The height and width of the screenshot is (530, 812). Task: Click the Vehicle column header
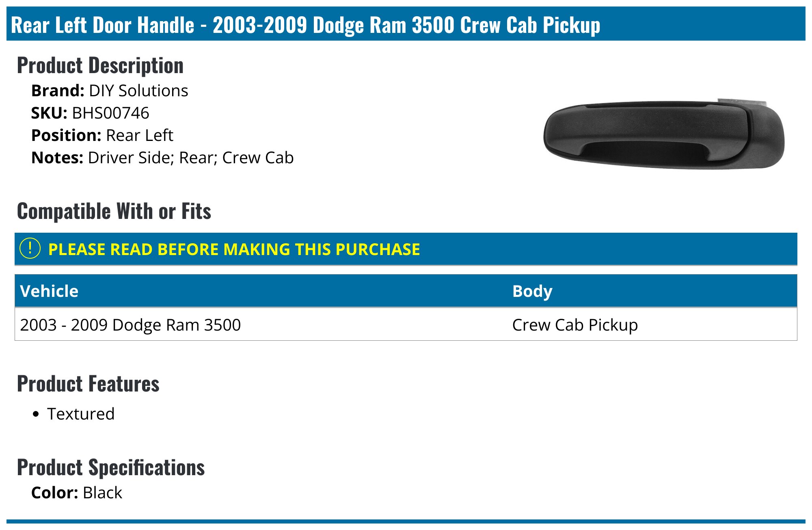pyautogui.click(x=49, y=291)
